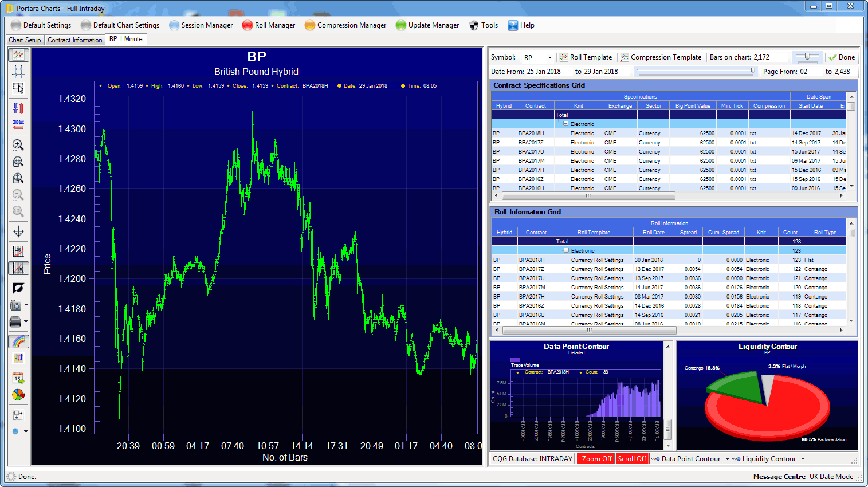Viewport: 868px width, 487px height.
Task: Click the Trade Volume legend swatch
Action: (x=515, y=360)
